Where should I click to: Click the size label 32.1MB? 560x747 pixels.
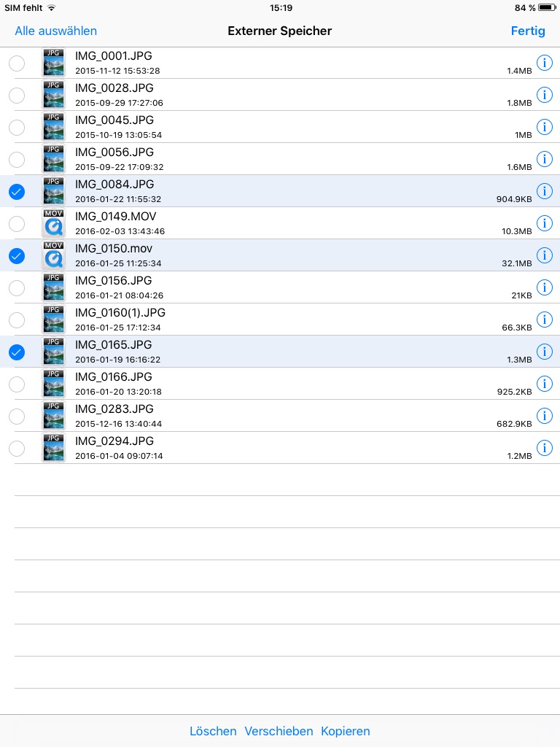517,263
